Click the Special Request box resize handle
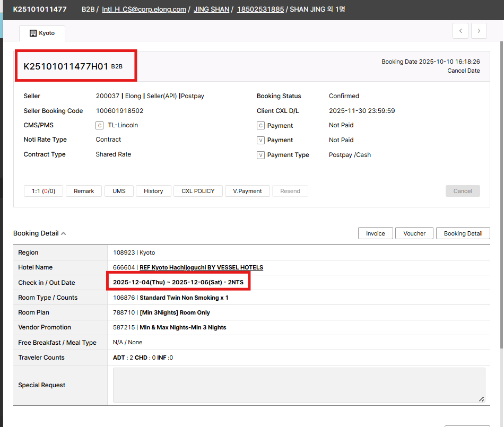This screenshot has width=504, height=427. (481, 398)
